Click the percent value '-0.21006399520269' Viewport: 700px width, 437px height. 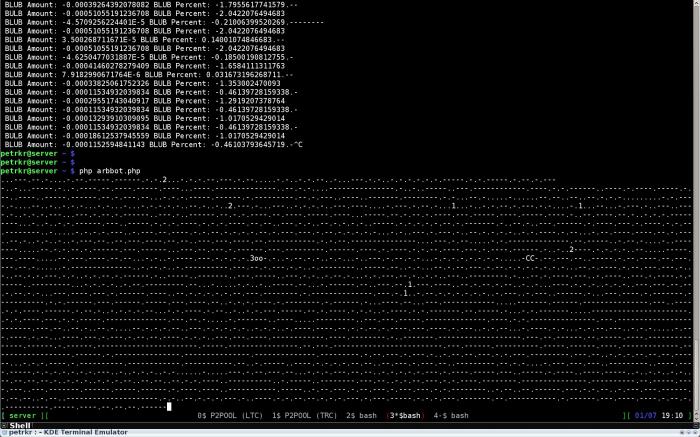[x=248, y=22]
